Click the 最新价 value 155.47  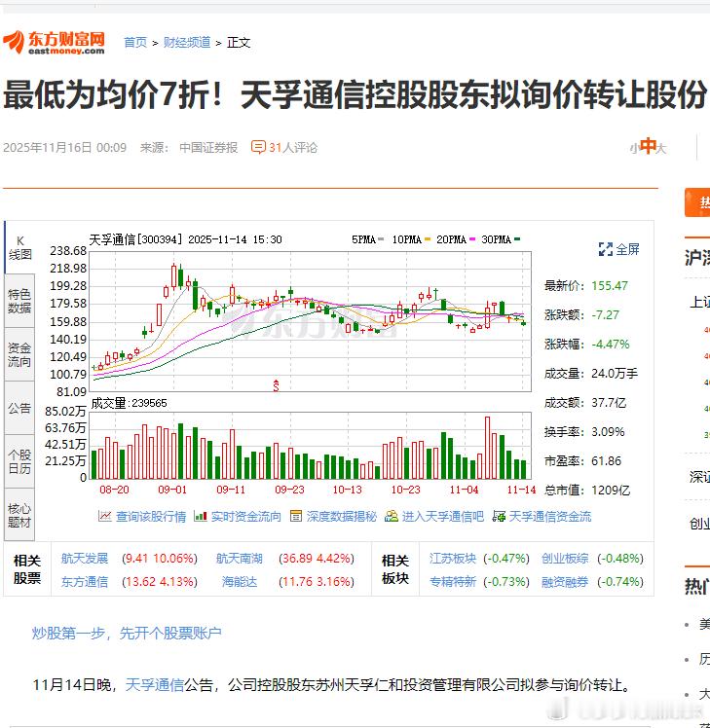tap(610, 285)
